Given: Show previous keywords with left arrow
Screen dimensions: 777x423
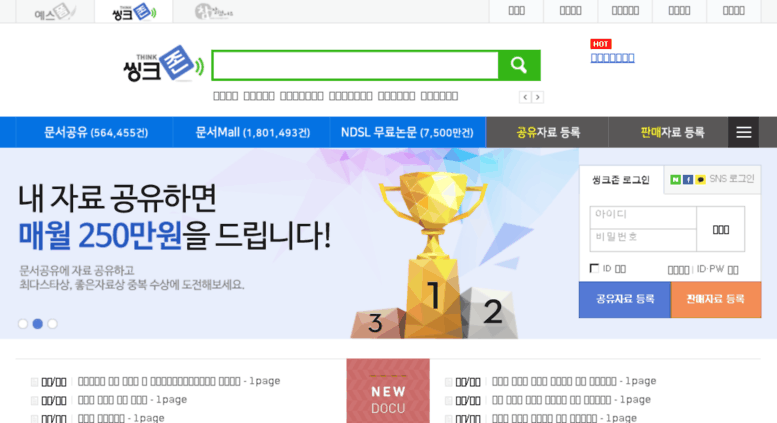Looking at the screenshot, I should coord(525,97).
